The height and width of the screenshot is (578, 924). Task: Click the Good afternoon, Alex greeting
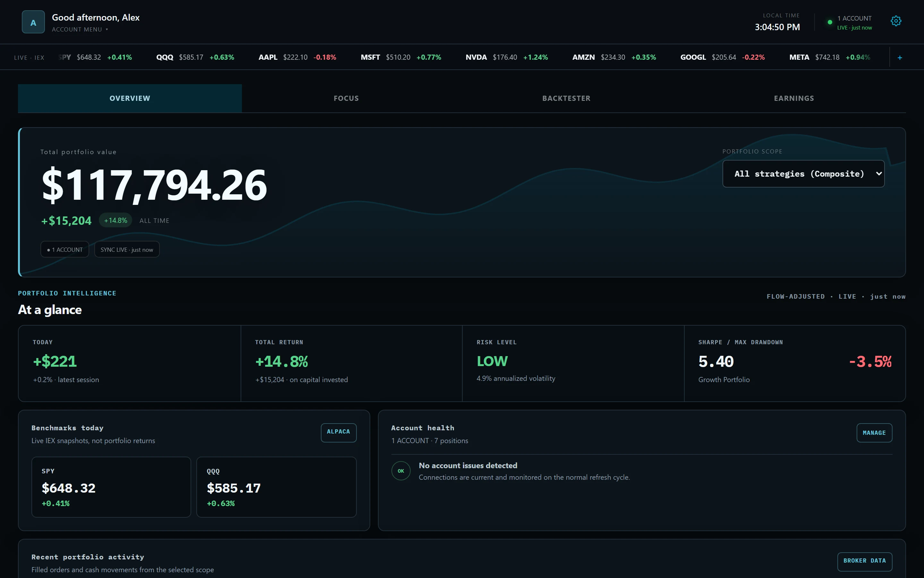point(96,18)
